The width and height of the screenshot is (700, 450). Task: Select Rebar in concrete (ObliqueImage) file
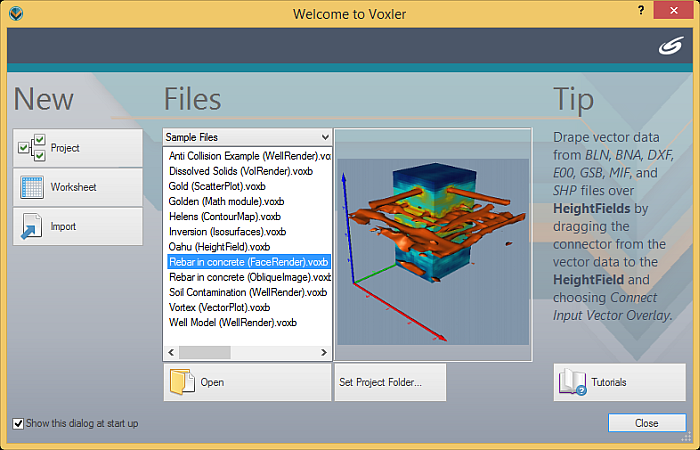[249, 277]
